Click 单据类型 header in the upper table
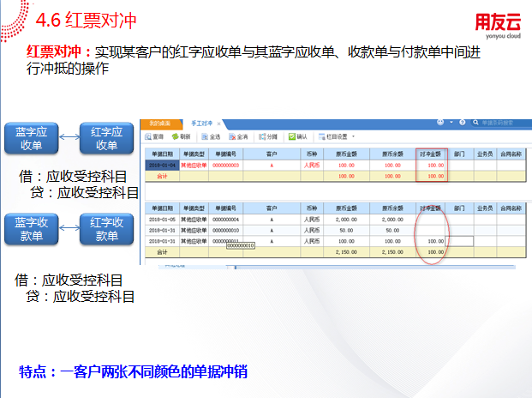The height and width of the screenshot is (398, 532). click(x=194, y=154)
